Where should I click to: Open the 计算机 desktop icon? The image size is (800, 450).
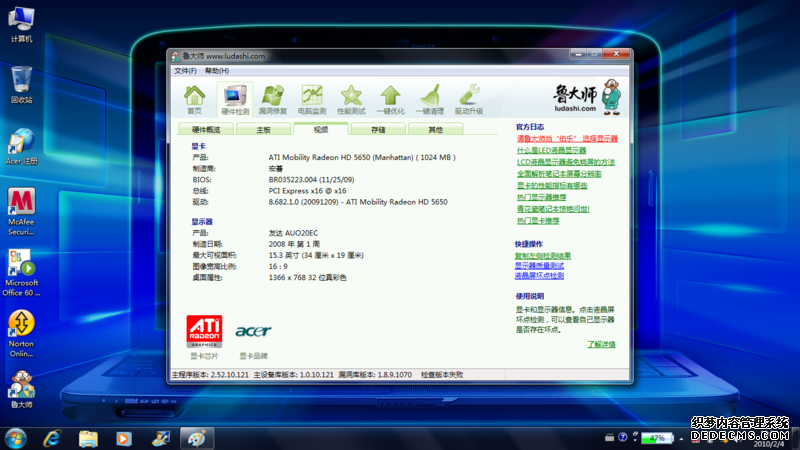(x=21, y=24)
